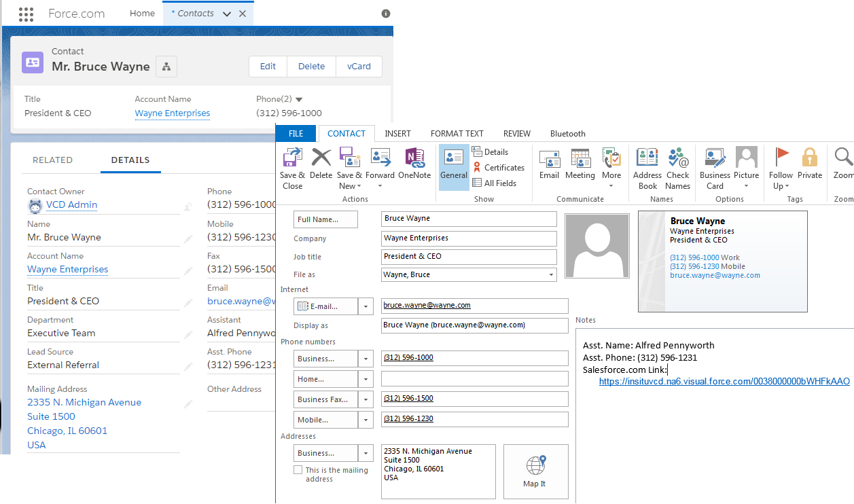
Task: Click the Save & Close icon
Action: pos(292,166)
